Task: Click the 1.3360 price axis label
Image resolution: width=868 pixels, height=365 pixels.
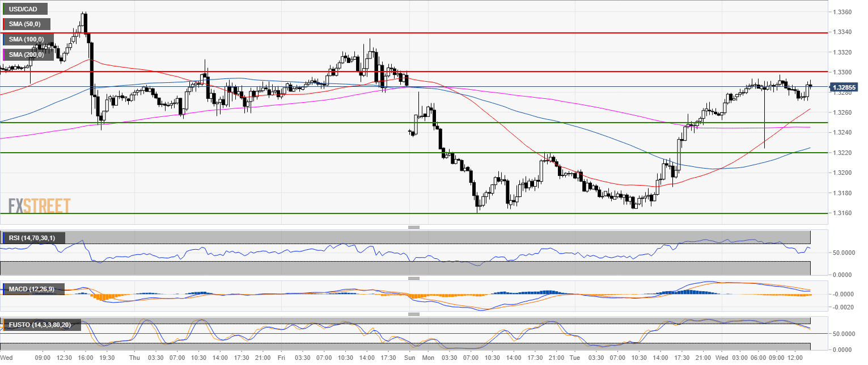Action: pyautogui.click(x=841, y=12)
